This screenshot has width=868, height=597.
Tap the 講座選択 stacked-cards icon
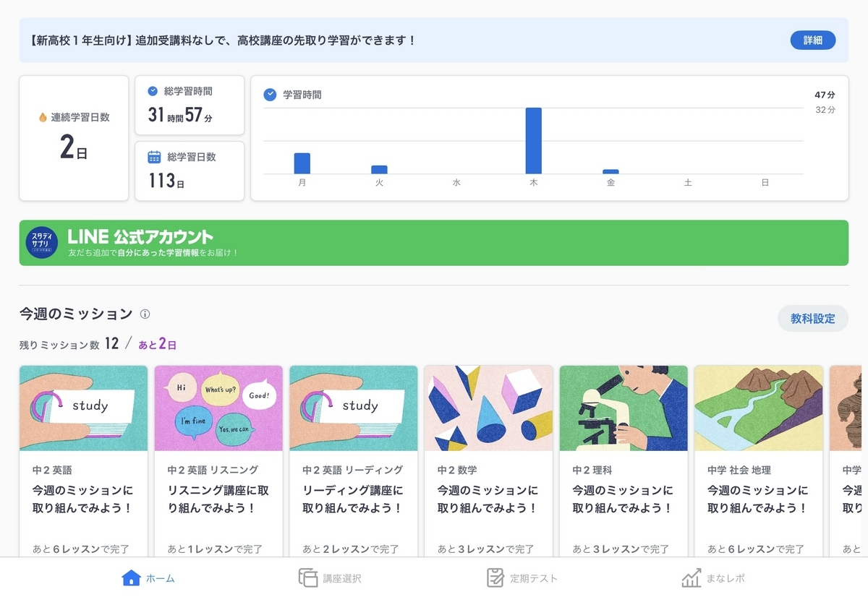[308, 577]
